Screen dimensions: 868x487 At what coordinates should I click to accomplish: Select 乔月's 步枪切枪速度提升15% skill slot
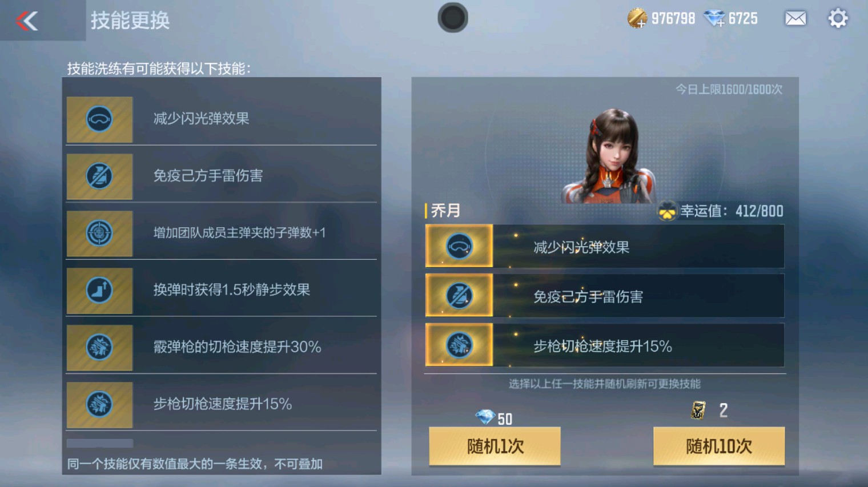coord(605,345)
